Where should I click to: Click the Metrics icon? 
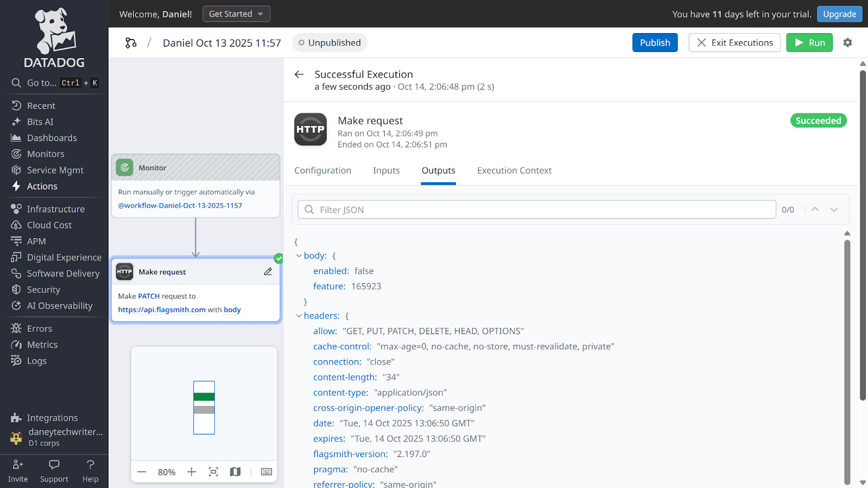[16, 345]
